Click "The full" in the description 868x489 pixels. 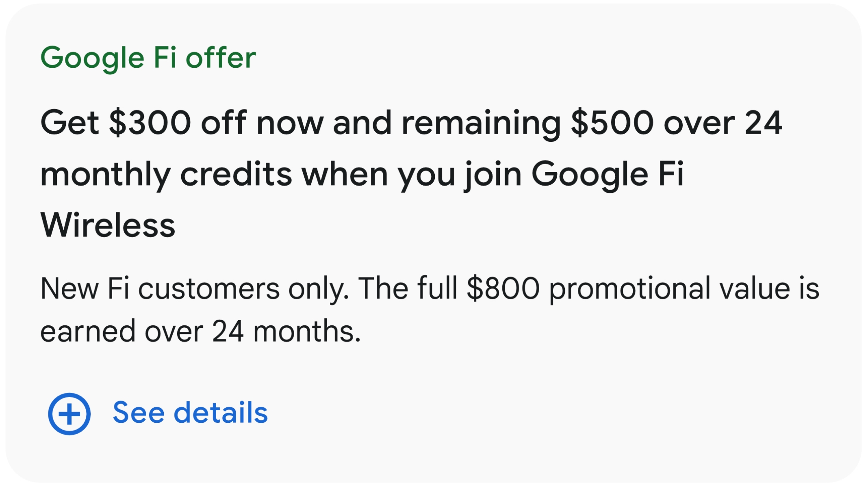coord(408,289)
